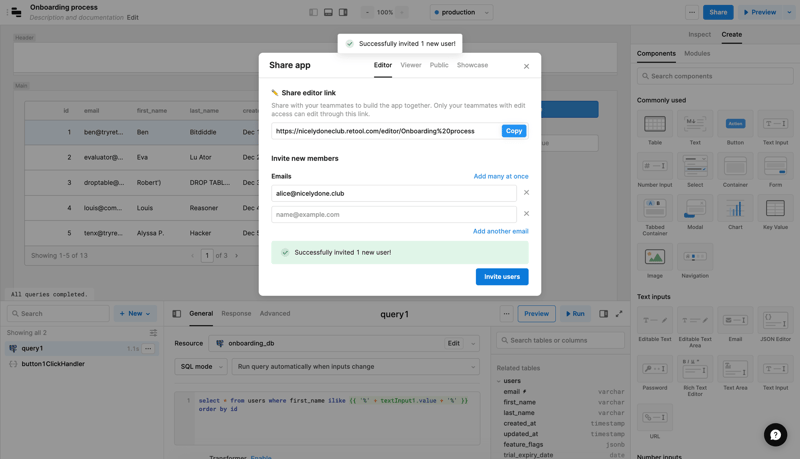The image size is (800, 459).
Task: Zoom out with the minus button
Action: pos(367,12)
